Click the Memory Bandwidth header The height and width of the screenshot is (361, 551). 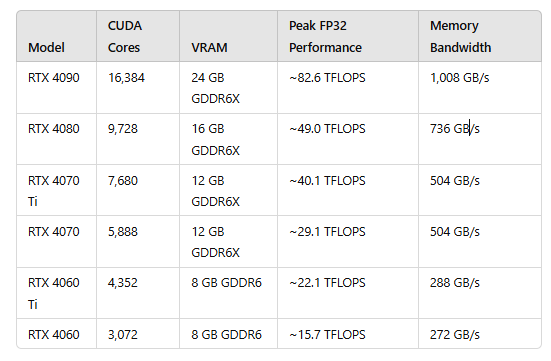click(x=460, y=37)
